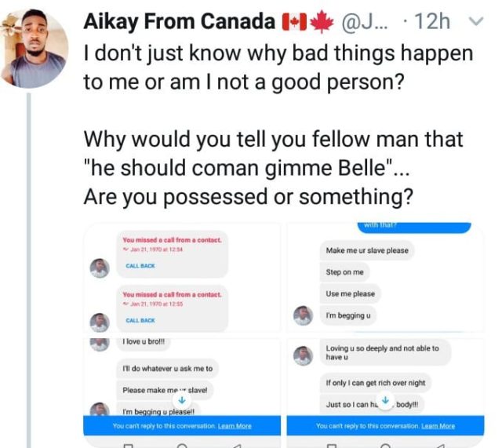Tap scroll-down arrow in bottom-right chat
The image size is (502, 448).
pos(384,399)
